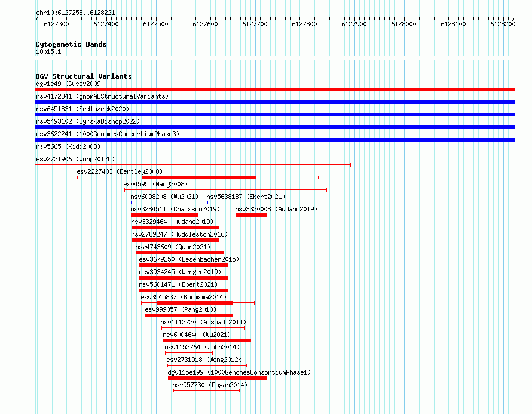This screenshot has width=532, height=414.
Task: Click esv4595 (Wang2008) label
Action: click(x=155, y=184)
